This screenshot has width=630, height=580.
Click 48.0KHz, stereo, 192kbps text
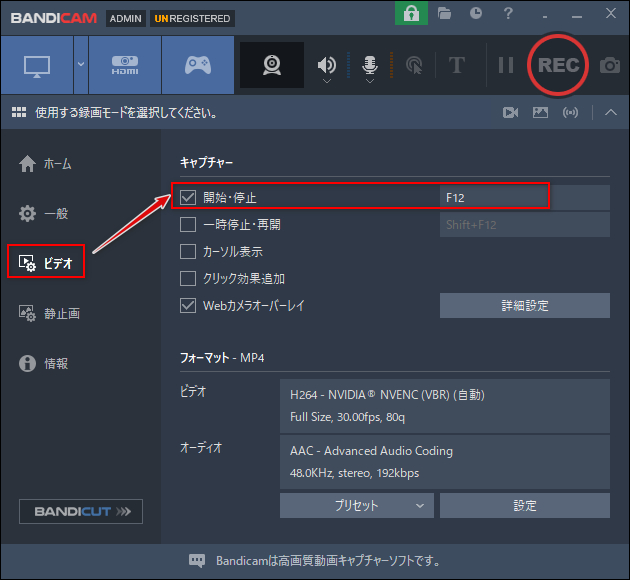coord(354,473)
